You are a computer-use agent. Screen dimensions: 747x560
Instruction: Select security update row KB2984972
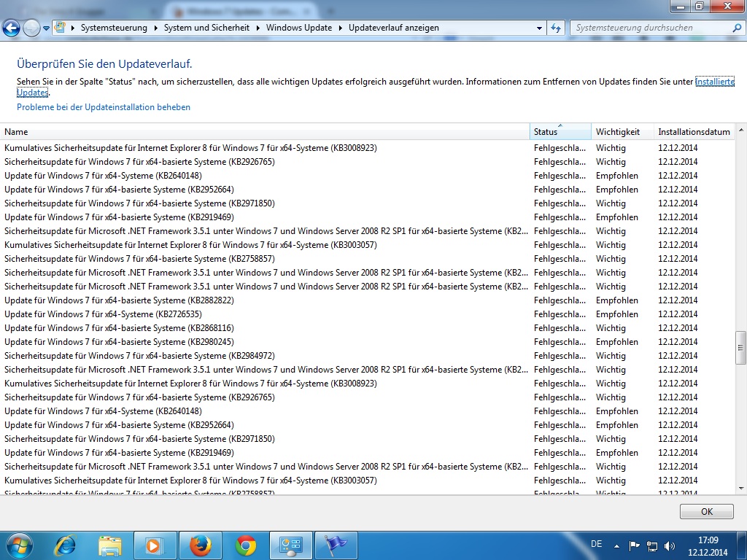tap(368, 356)
